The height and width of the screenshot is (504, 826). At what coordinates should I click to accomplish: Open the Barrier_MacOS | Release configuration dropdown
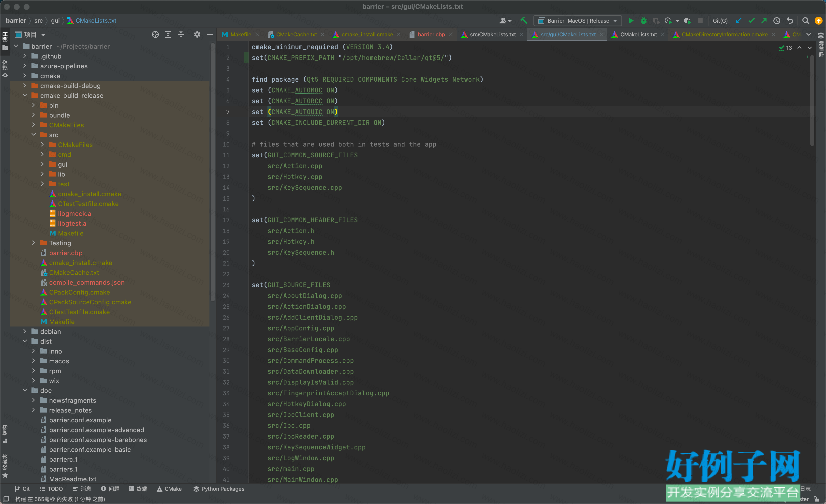coord(578,21)
